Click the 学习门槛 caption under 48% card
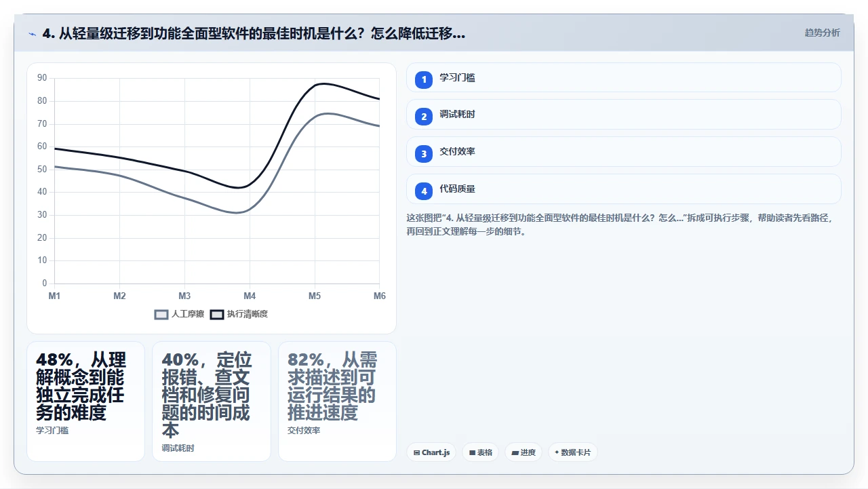Viewport: 868px width, 489px height. pos(52,430)
